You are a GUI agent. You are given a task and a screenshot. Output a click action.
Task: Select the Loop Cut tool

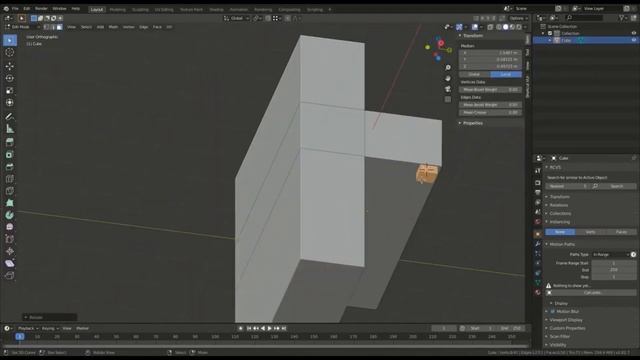click(10, 179)
